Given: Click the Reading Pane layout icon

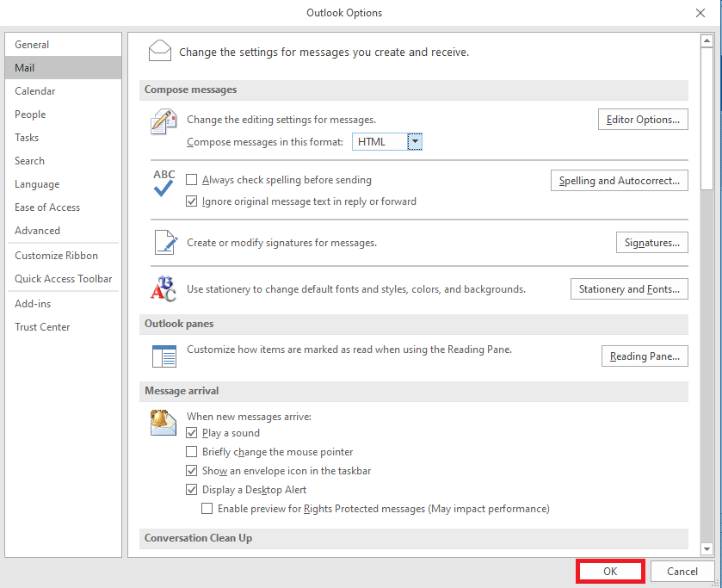Looking at the screenshot, I should tap(164, 356).
